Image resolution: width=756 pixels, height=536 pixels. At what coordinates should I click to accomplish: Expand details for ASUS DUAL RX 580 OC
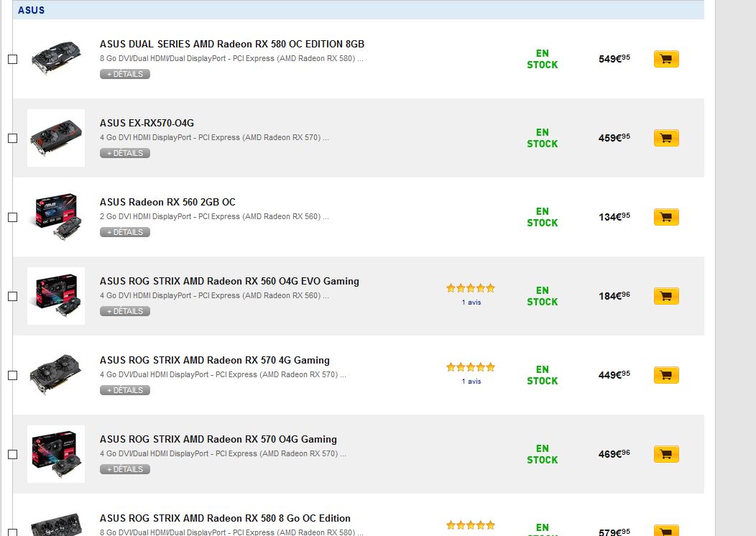point(125,74)
